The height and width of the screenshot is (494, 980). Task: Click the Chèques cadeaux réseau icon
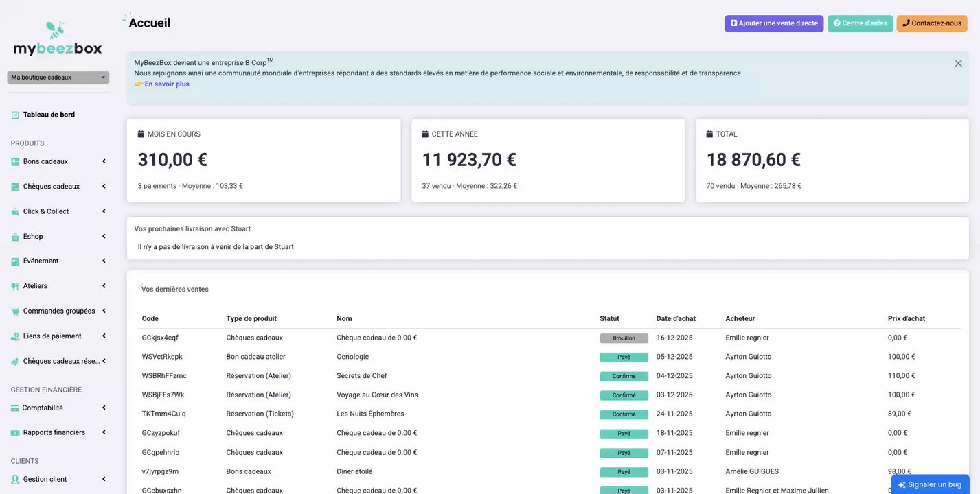15,362
